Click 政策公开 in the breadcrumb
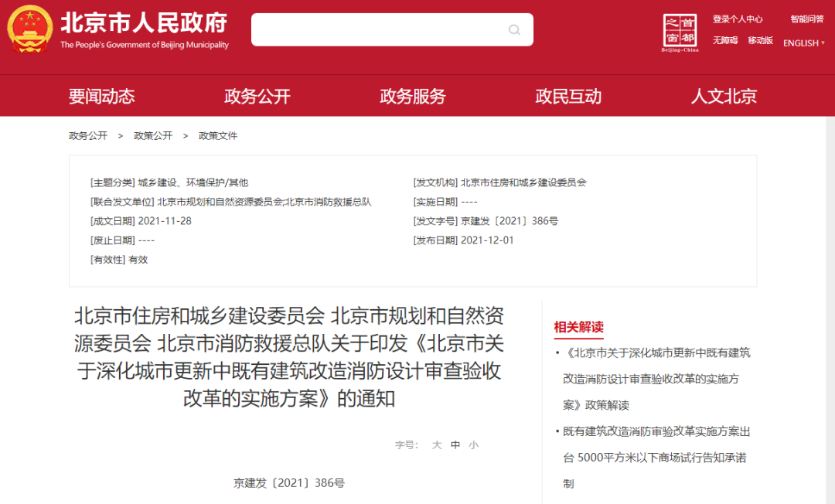This screenshot has width=835, height=504. [153, 136]
